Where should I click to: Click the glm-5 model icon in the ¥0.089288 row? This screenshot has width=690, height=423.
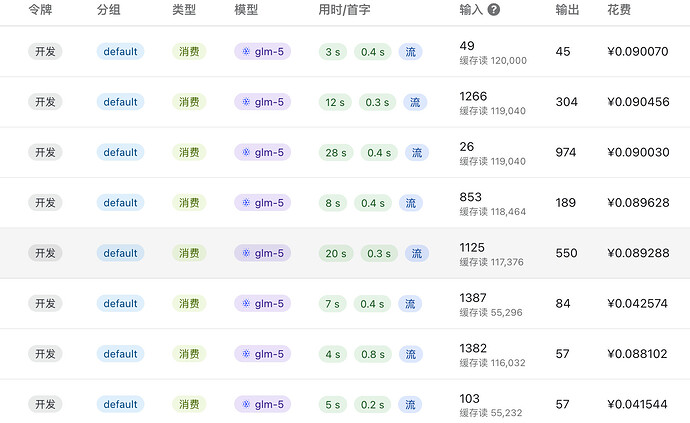(x=246, y=253)
